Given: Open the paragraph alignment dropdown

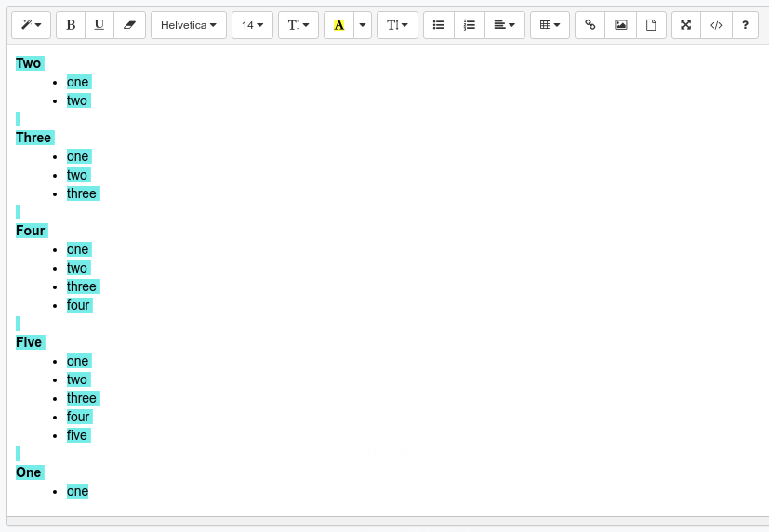Looking at the screenshot, I should point(505,25).
